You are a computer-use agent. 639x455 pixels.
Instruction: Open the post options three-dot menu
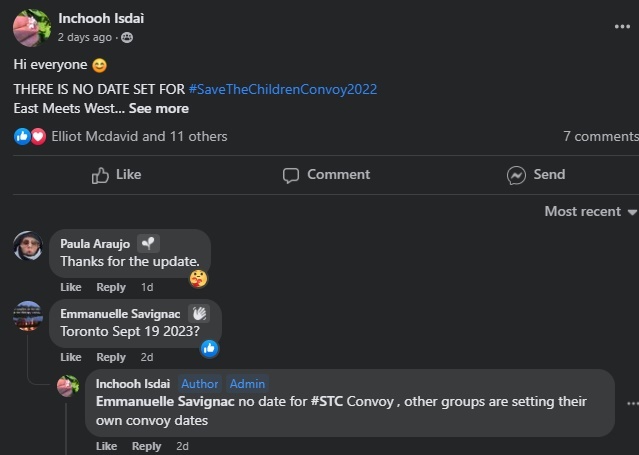click(x=622, y=27)
